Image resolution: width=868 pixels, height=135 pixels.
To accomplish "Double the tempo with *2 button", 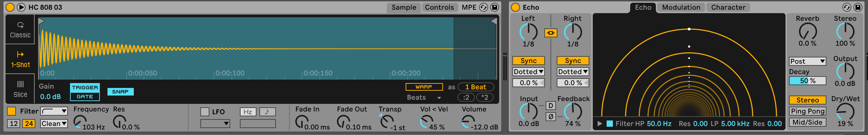I will 485,97.
